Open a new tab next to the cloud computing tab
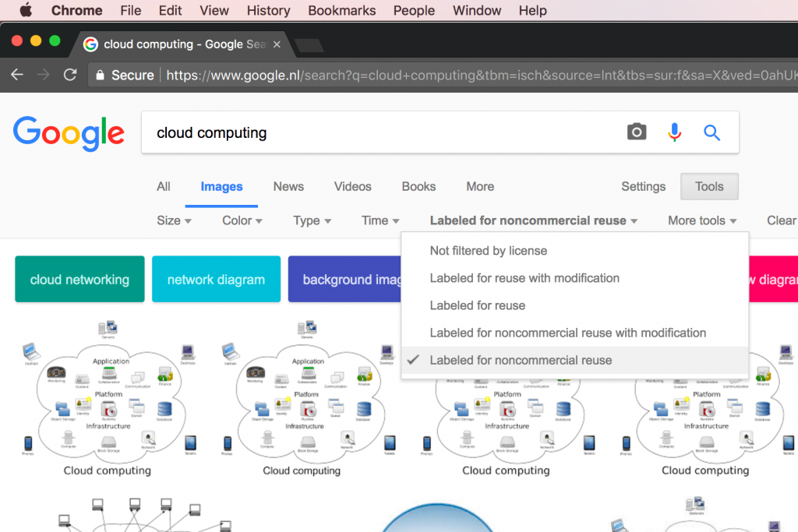The height and width of the screenshot is (532, 798). coord(309,45)
